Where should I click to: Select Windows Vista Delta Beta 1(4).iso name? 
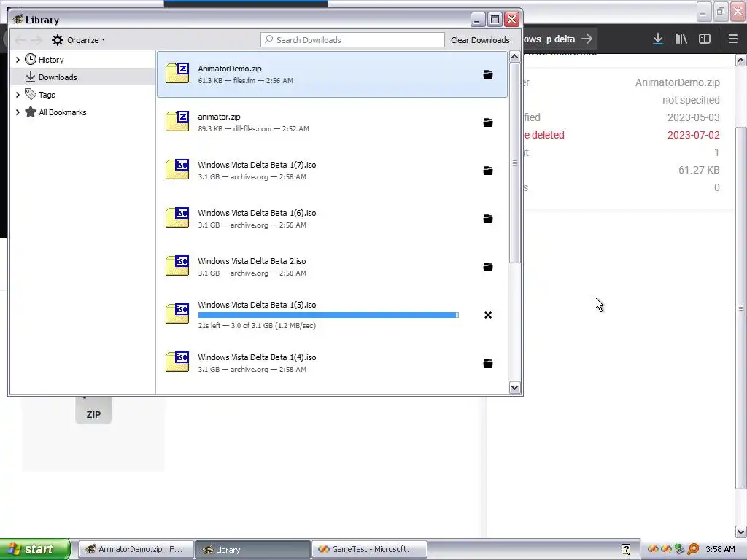tap(257, 357)
